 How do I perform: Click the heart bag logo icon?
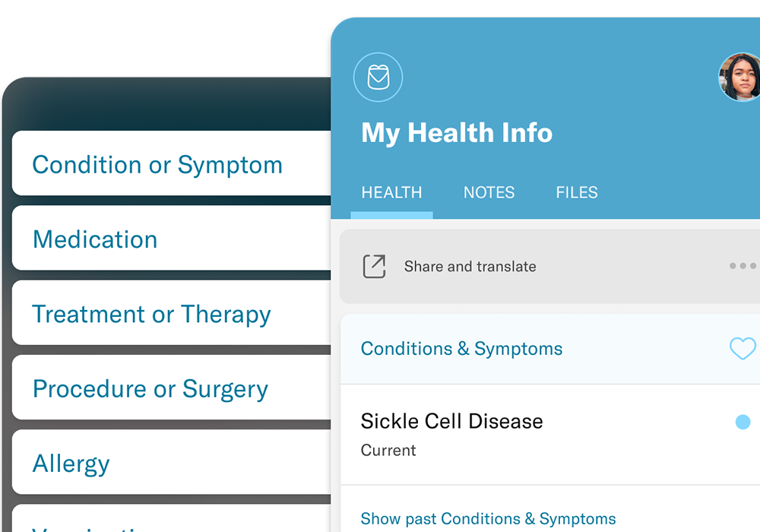pos(378,78)
